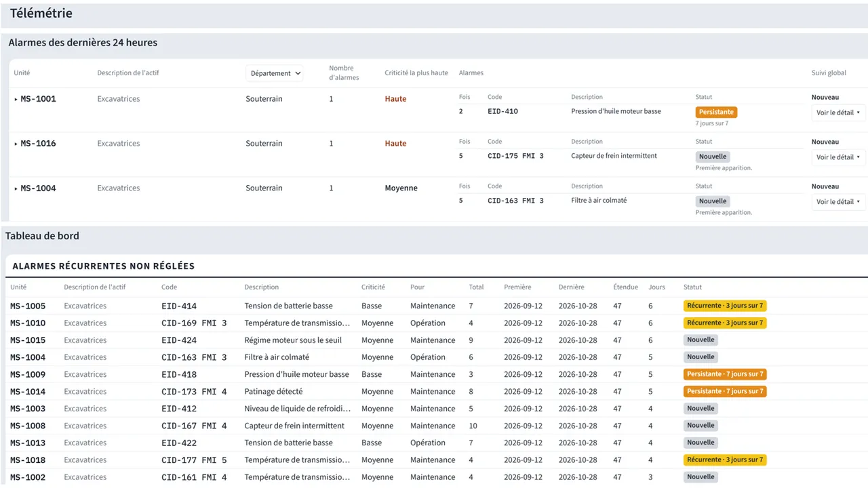Expand the MS-1004 row in 24-hour alarms
Image resolution: width=868 pixels, height=488 pixels.
[x=16, y=188]
